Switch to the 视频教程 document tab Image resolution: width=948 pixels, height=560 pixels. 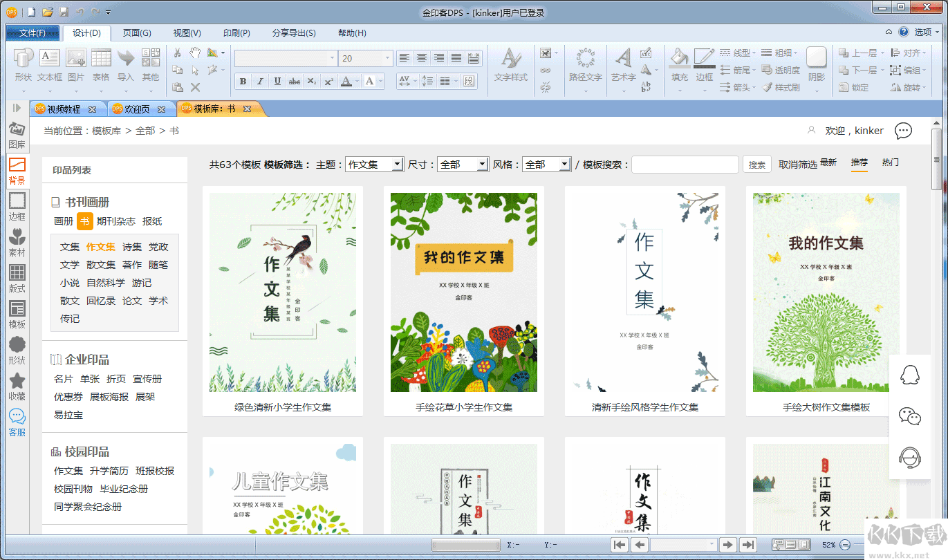point(64,109)
